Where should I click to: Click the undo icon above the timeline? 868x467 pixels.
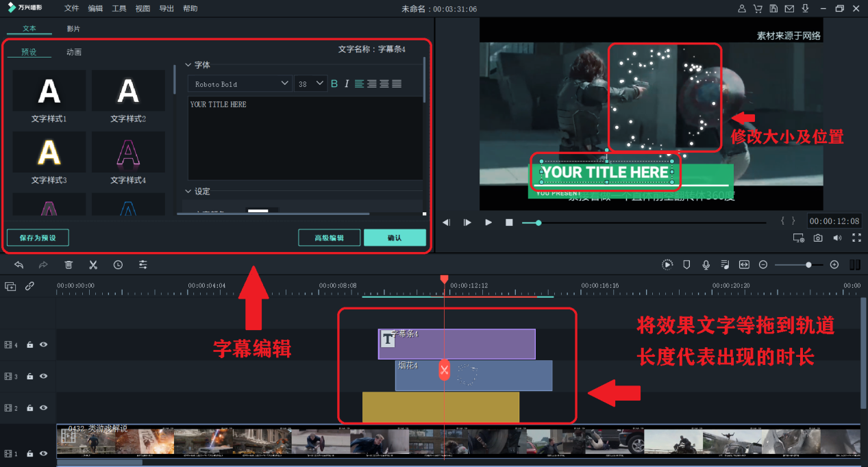coord(18,264)
